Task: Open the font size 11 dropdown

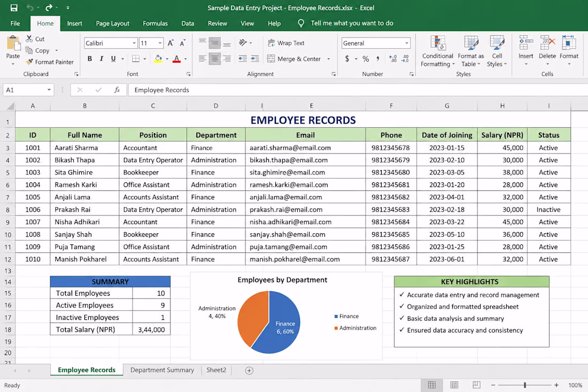Action: tap(160, 43)
